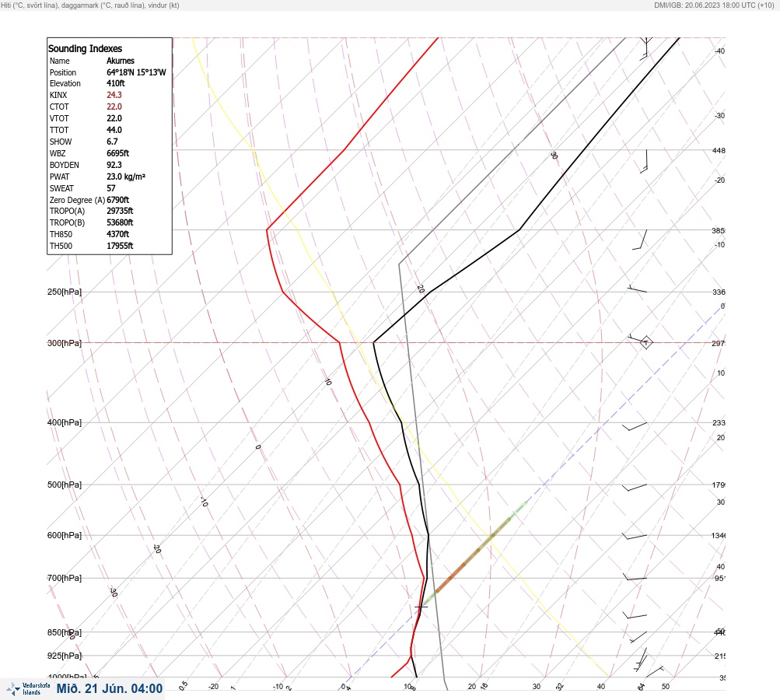Click the Zero Degree (A) value 6790ft
The image size is (780, 700).
pyautogui.click(x=118, y=200)
